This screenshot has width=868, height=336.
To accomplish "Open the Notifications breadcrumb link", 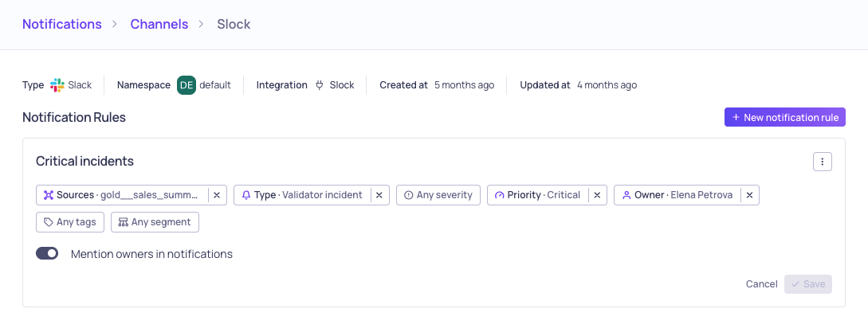I will (62, 25).
